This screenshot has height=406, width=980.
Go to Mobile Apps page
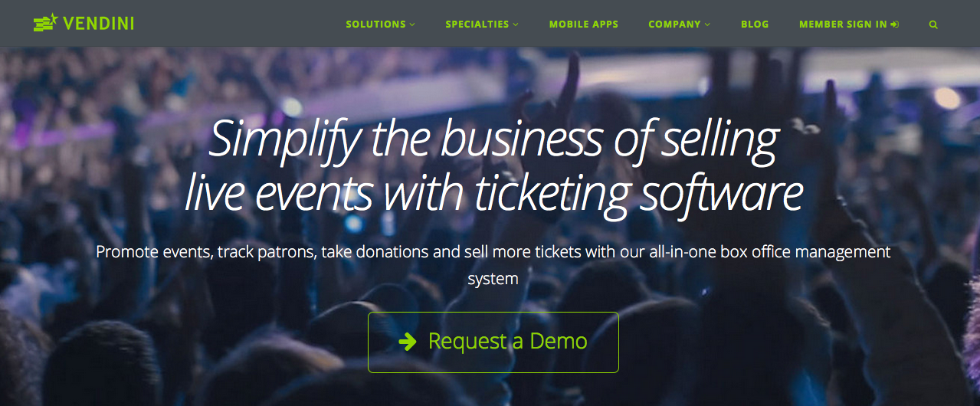click(x=584, y=24)
